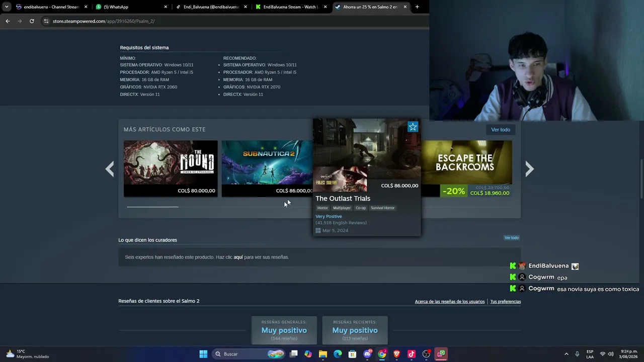This screenshot has width=644, height=362.
Task: Open a new browser tab
Action: (417, 7)
